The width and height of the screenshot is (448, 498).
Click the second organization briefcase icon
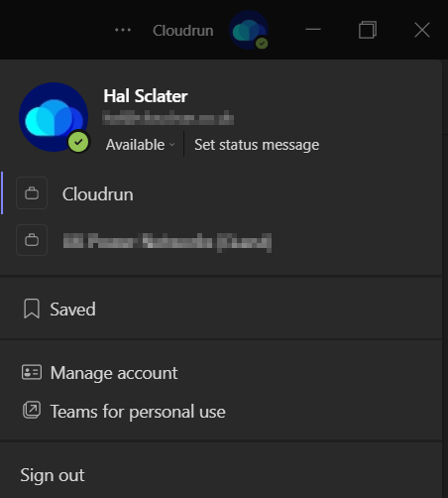(x=32, y=240)
